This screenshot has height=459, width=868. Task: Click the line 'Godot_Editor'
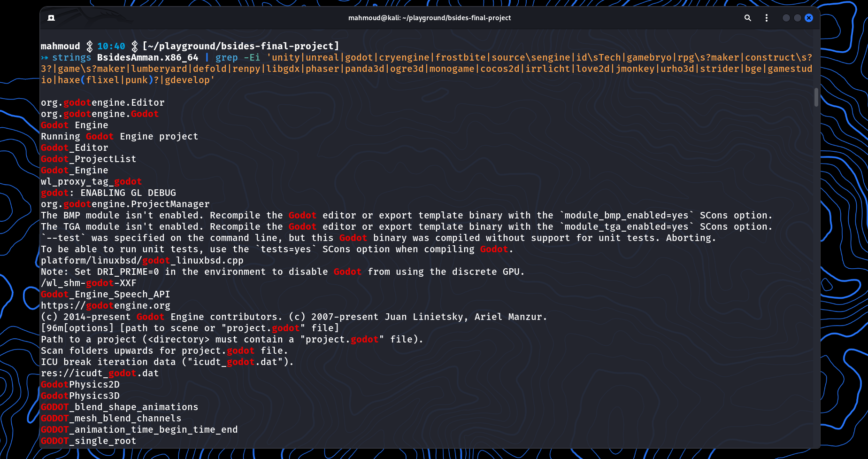[75, 148]
